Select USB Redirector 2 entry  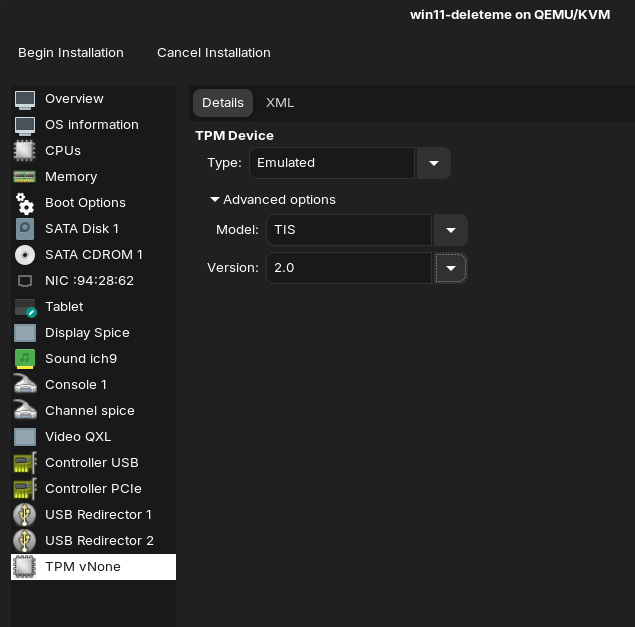[x=94, y=541]
